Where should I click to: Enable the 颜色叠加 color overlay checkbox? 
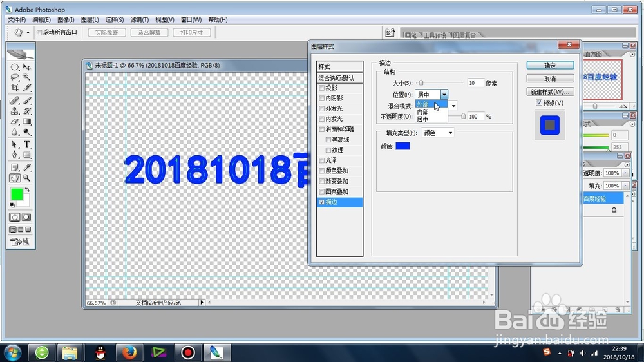click(321, 171)
